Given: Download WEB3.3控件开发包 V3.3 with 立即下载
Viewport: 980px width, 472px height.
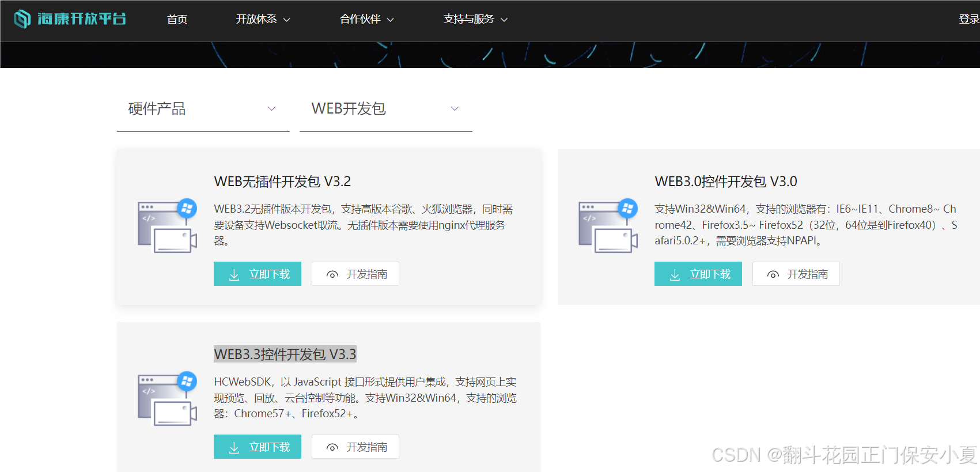Looking at the screenshot, I should pyautogui.click(x=258, y=447).
